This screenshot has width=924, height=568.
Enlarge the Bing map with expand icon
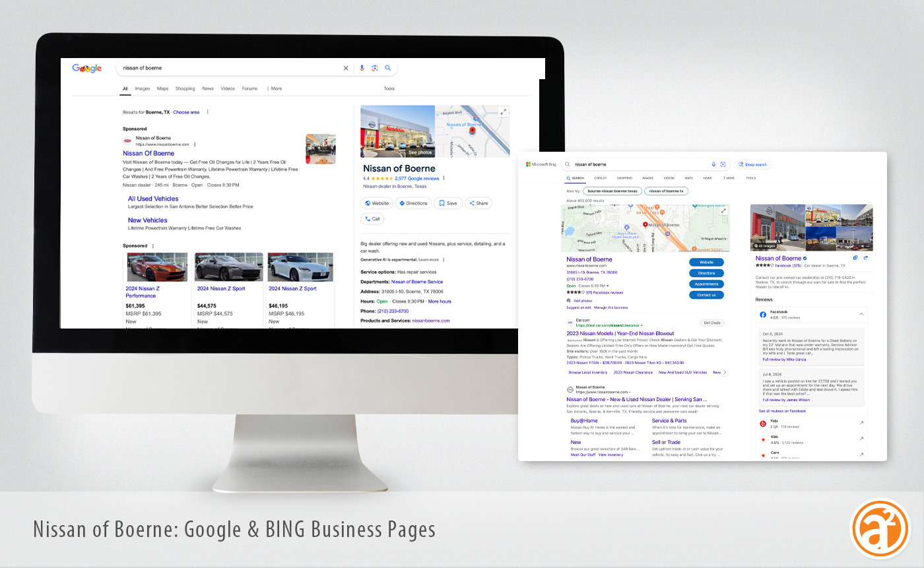(x=723, y=210)
